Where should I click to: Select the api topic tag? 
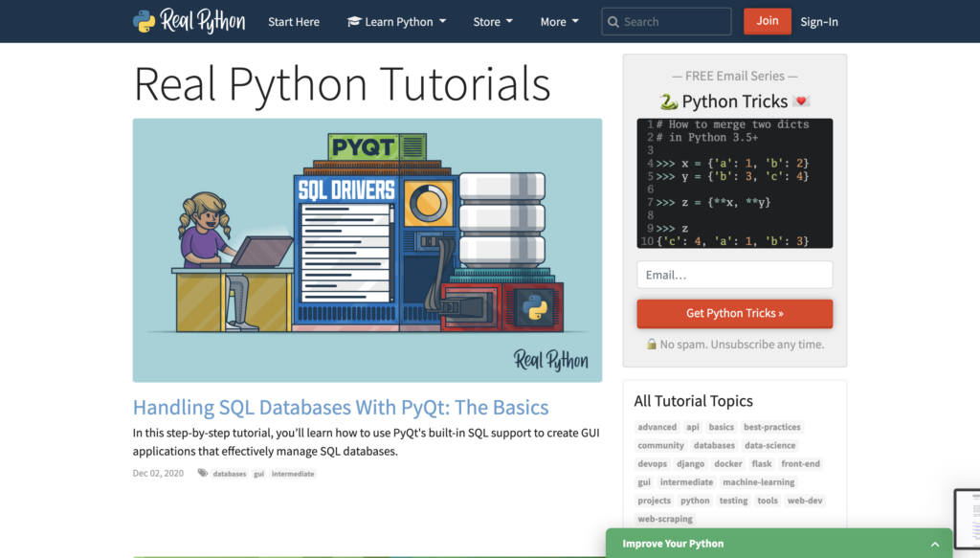[x=693, y=427]
